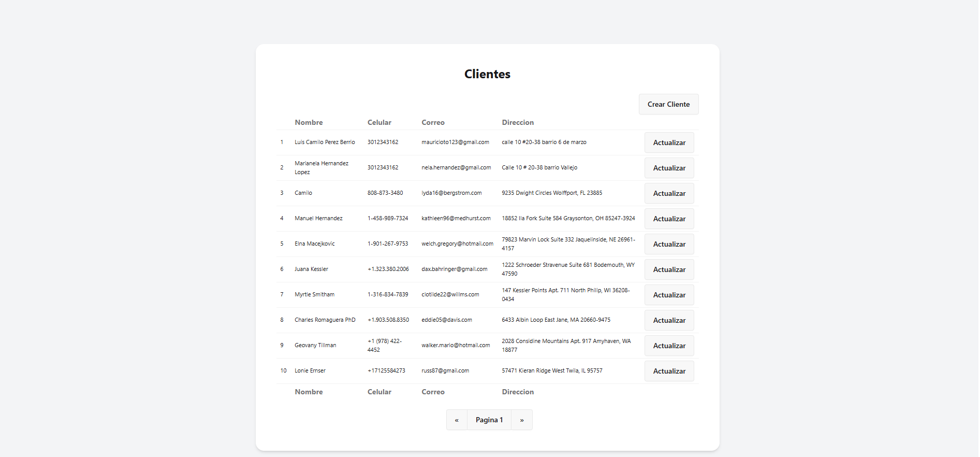This screenshot has width=980, height=457.
Task: Update Myrtle Smitham's client entry
Action: click(x=669, y=295)
